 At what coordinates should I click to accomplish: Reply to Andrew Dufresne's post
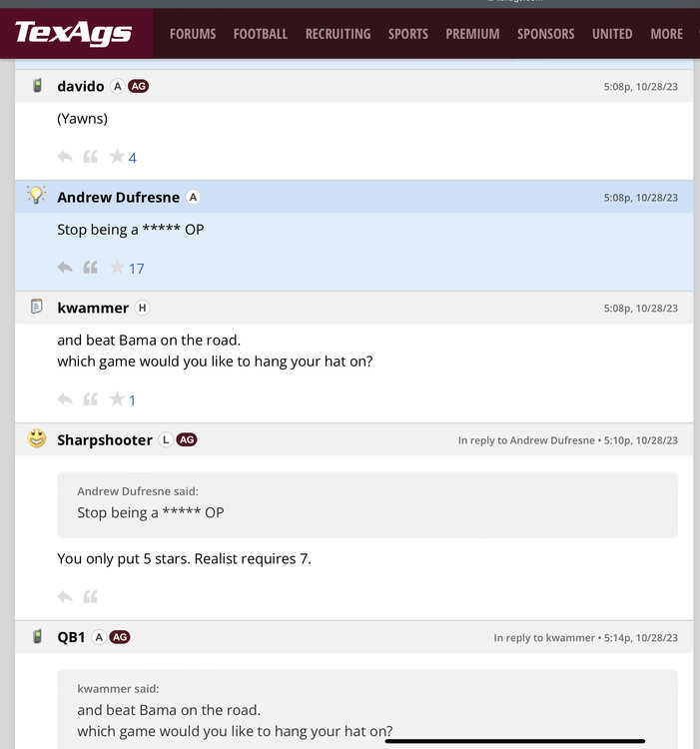pos(65,268)
